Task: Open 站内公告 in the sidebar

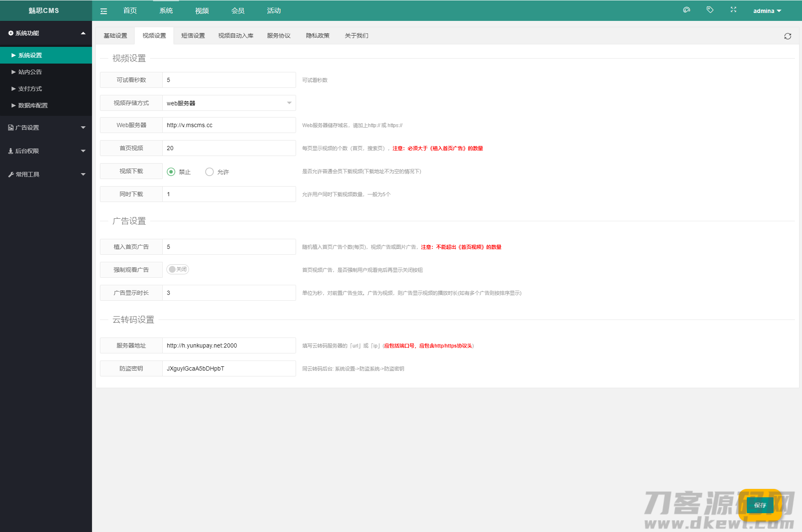Action: [x=30, y=72]
